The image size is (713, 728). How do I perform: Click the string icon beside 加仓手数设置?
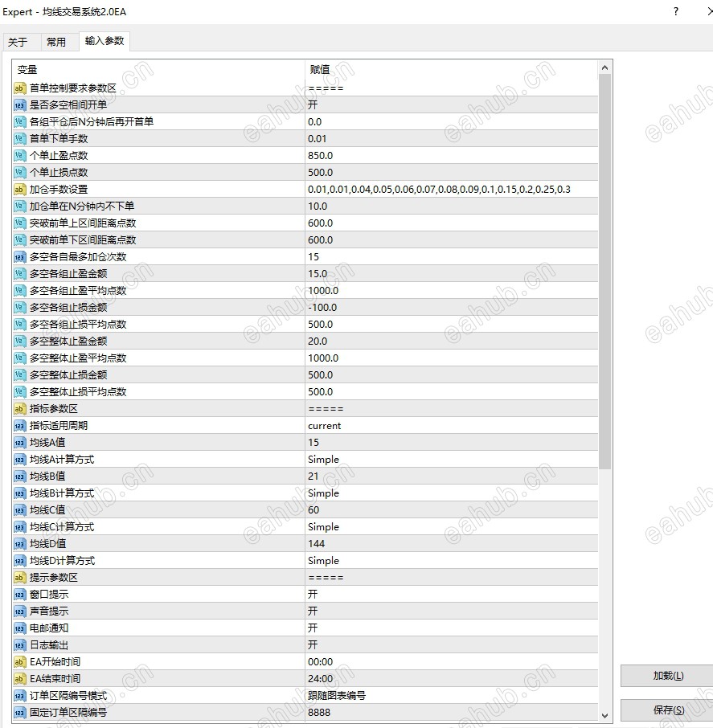(x=19, y=190)
